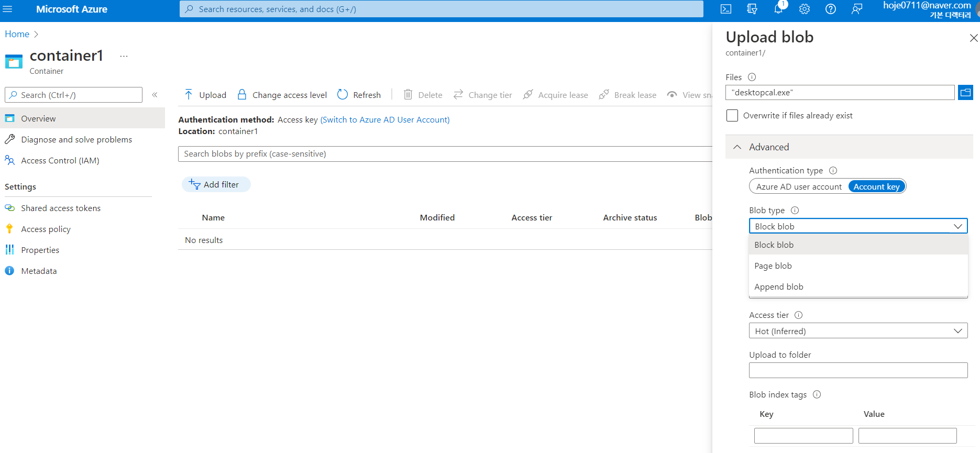The image size is (980, 453).
Task: Focus the Search blobs by prefix field
Action: click(445, 154)
